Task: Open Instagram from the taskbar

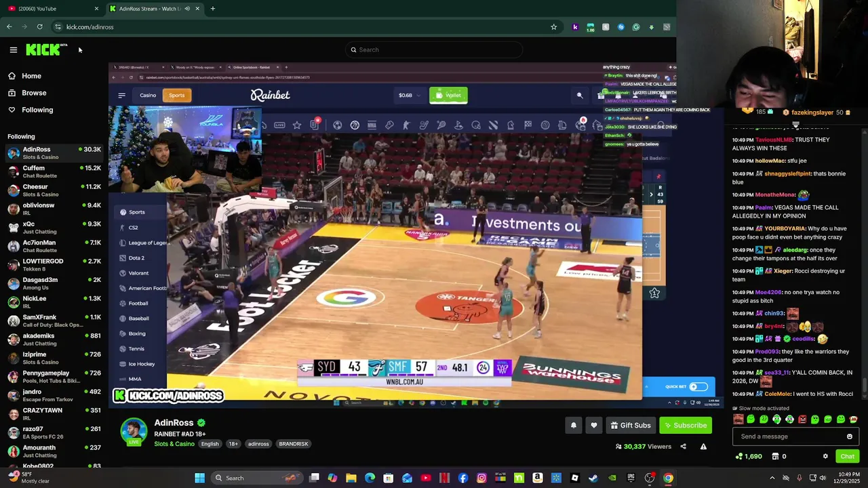Action: point(481,478)
